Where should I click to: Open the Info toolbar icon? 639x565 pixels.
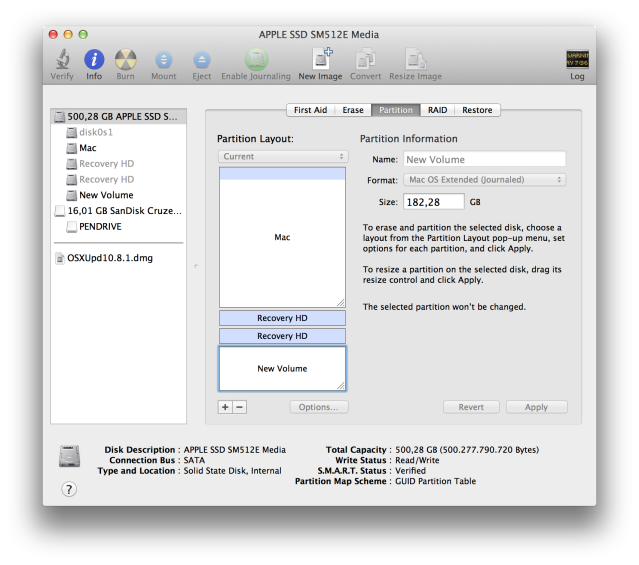94,60
